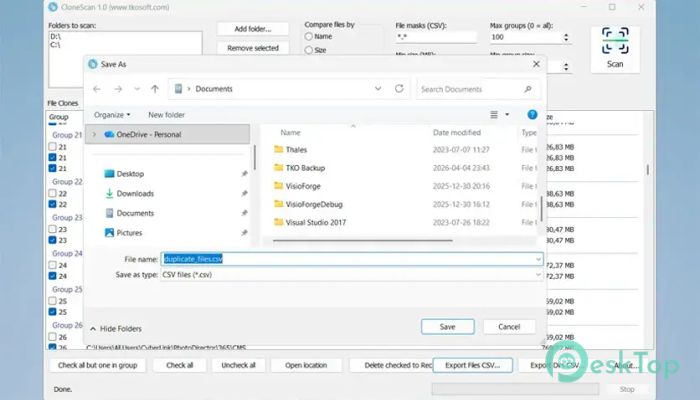
Task: Open the Save As help icon
Action: 532,115
